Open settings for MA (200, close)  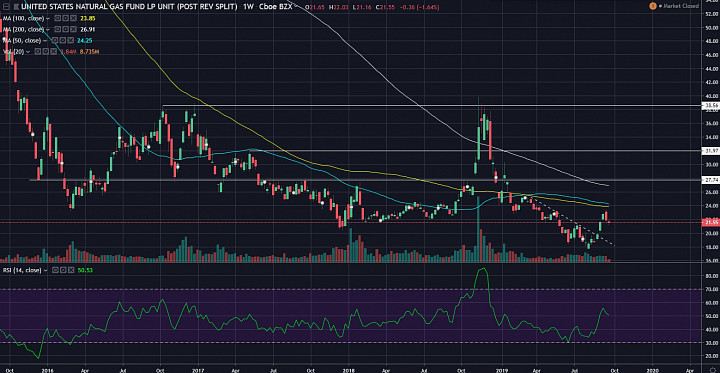pos(65,29)
